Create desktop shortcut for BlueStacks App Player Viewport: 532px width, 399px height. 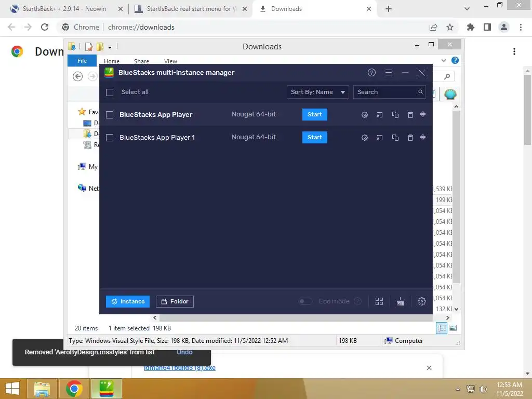379,115
